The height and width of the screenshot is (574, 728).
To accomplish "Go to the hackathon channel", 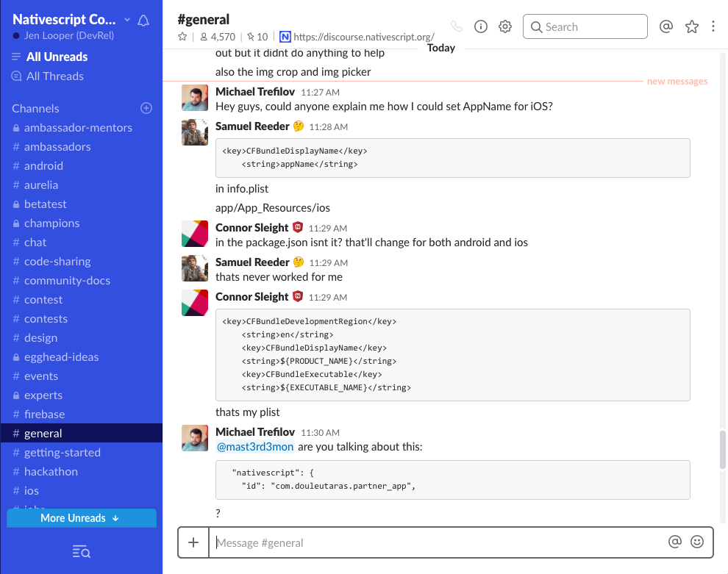I will tap(51, 471).
